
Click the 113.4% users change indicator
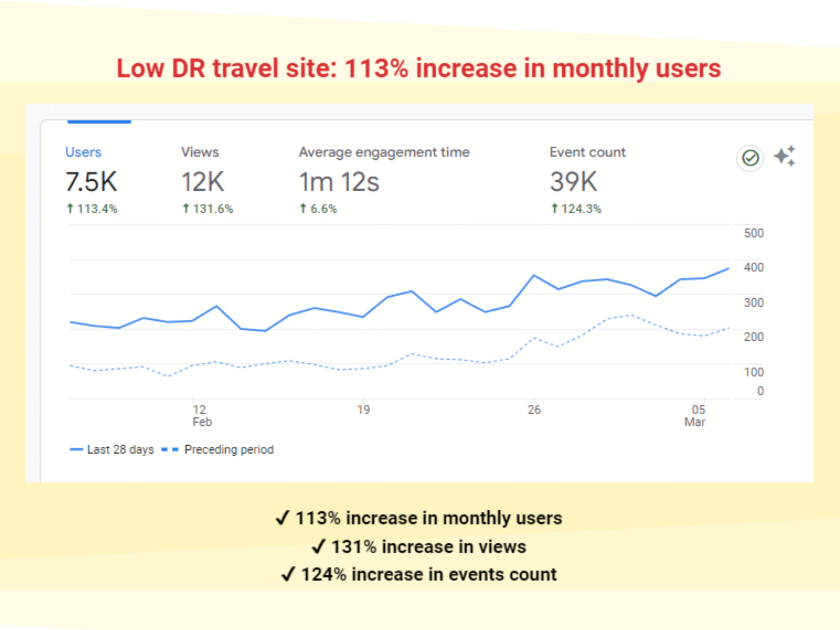(x=91, y=209)
